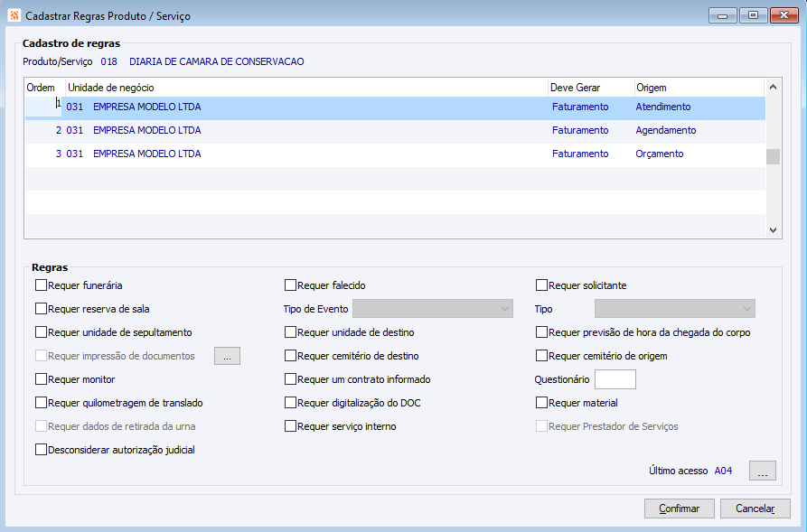Tick Requer monitor option
807x532 pixels.
42,379
